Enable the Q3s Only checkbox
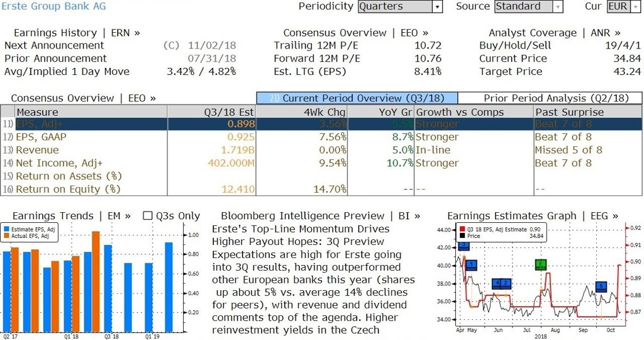644x340 pixels. 147,216
